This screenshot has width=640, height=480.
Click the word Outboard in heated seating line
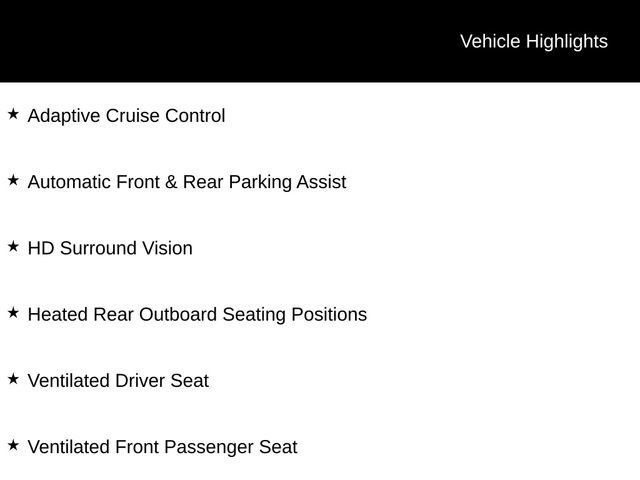[177, 314]
